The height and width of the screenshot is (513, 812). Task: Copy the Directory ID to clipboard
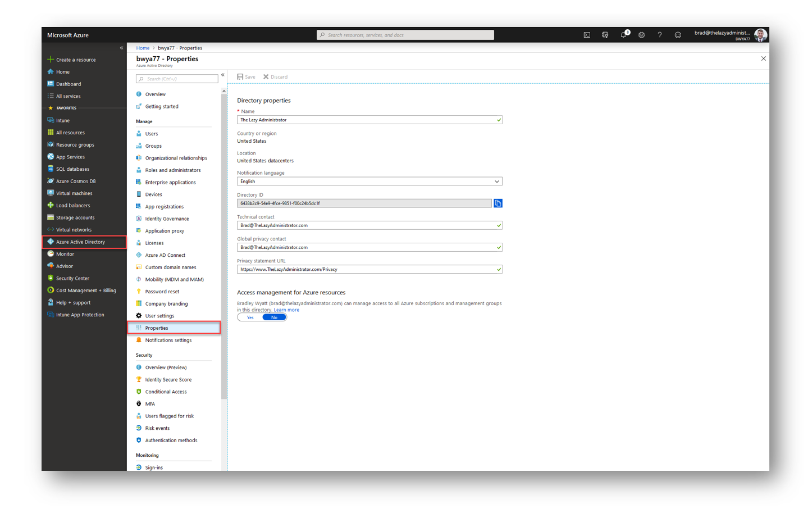[x=498, y=203]
